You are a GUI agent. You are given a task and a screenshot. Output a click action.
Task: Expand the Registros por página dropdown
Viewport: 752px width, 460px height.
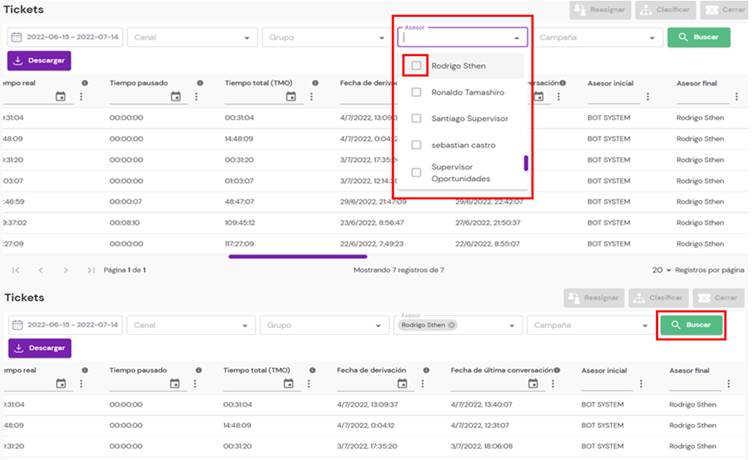(663, 270)
